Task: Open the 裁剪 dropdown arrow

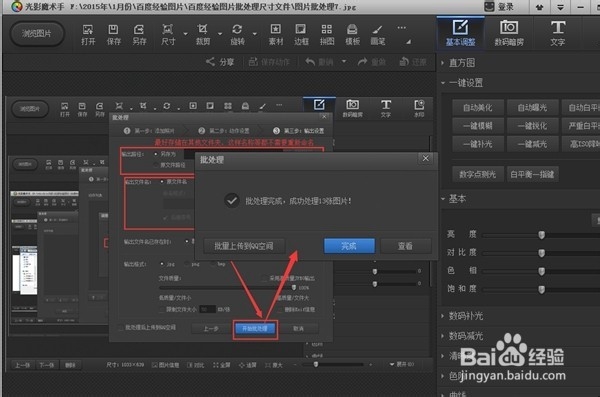Action: pyautogui.click(x=220, y=34)
